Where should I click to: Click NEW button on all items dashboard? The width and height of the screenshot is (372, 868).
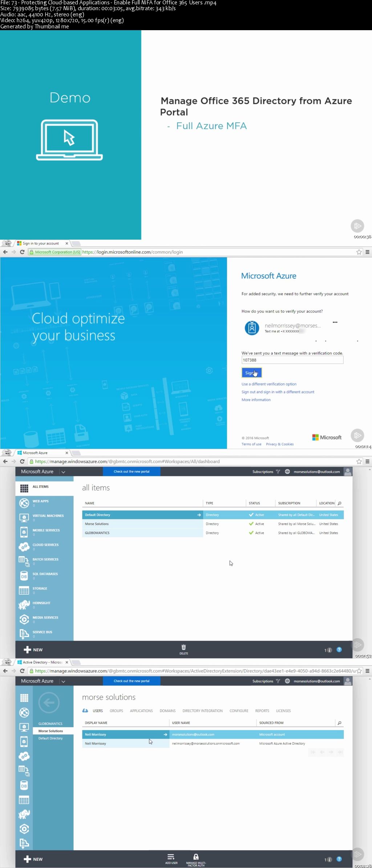(x=33, y=650)
